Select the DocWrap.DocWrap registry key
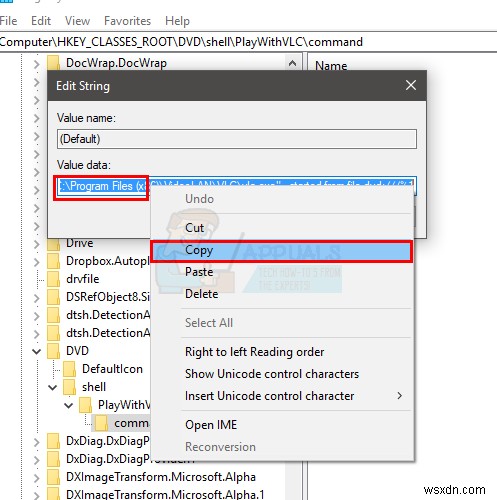The width and height of the screenshot is (497, 500). pyautogui.click(x=116, y=63)
